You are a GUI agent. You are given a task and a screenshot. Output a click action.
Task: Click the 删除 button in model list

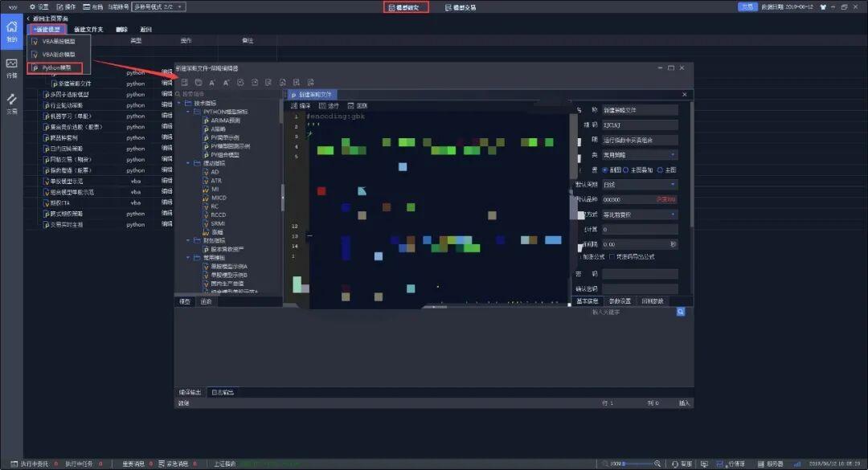pyautogui.click(x=122, y=30)
